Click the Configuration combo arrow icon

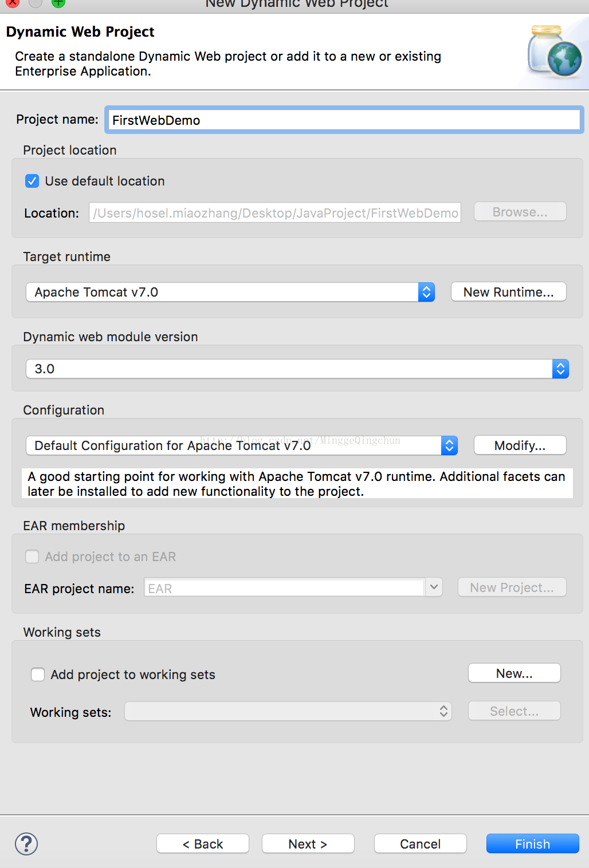449,445
